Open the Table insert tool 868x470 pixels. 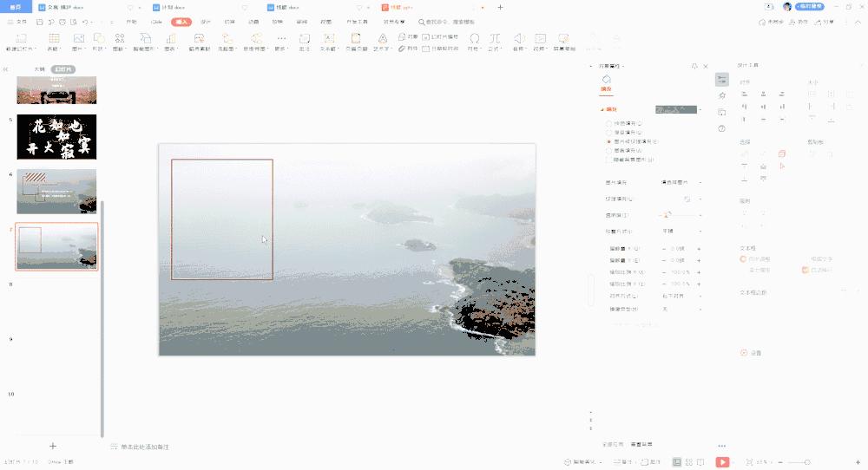(x=54, y=39)
